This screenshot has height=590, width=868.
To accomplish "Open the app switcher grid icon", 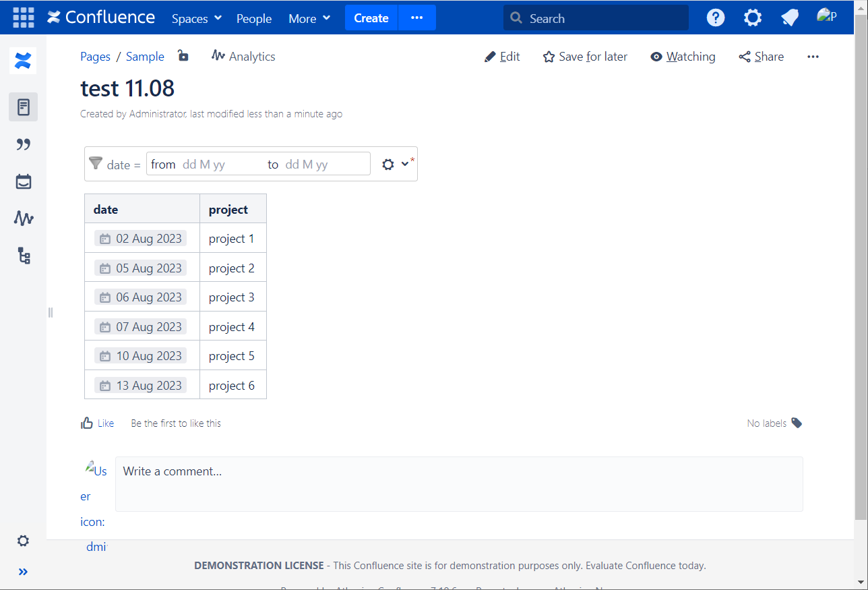I will coord(24,18).
